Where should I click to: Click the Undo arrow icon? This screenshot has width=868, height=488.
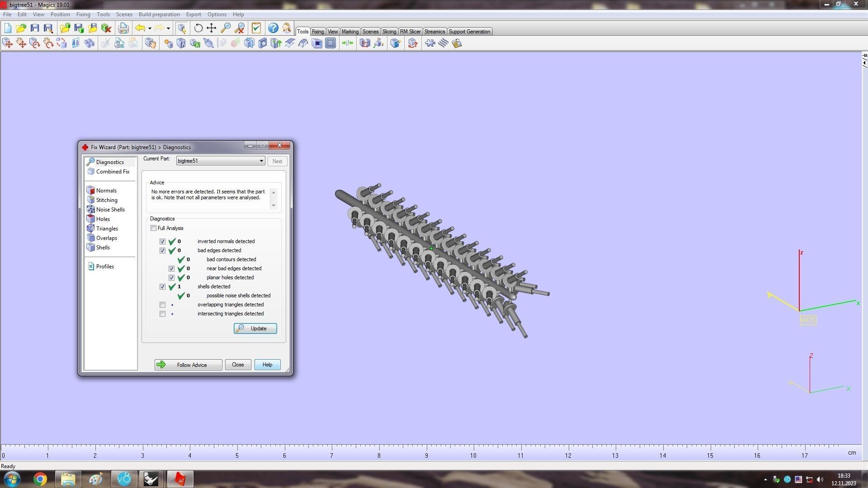point(140,28)
